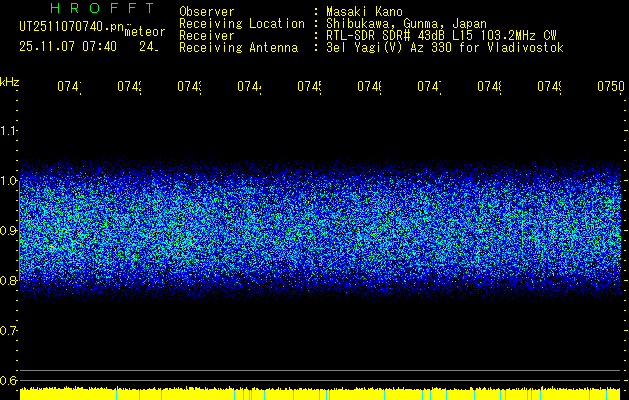Select the Observer field label
This screenshot has width=629, height=400.
tap(206, 12)
